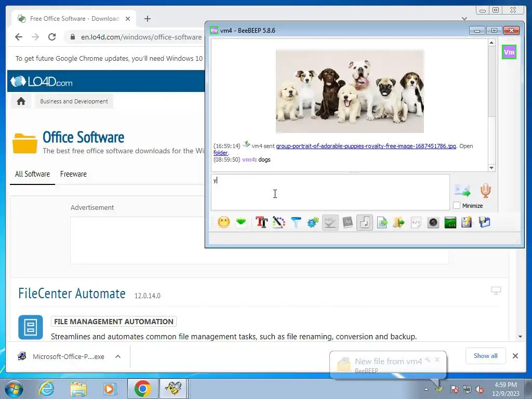532x399 pixels.
Task: Toggle the music note beep icon
Action: 365,222
